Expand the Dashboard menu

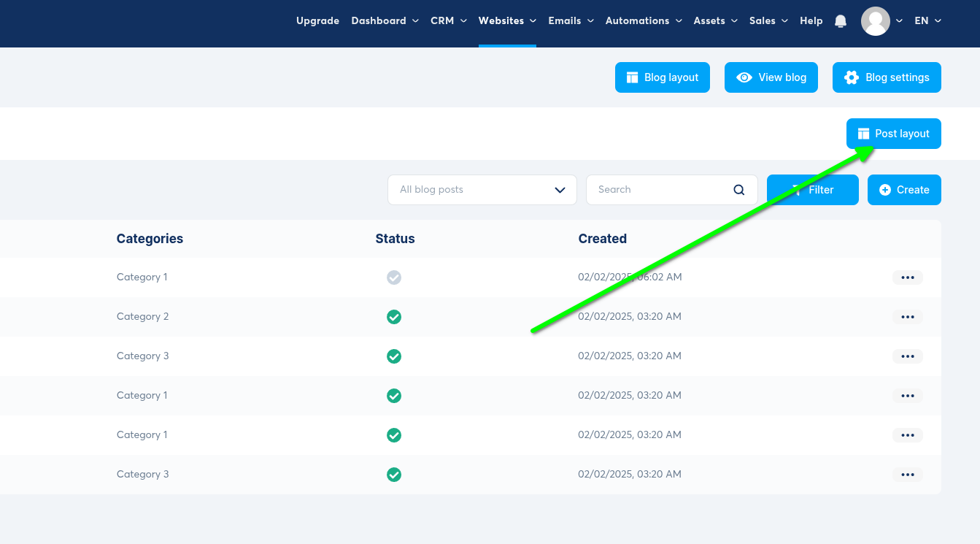click(385, 21)
